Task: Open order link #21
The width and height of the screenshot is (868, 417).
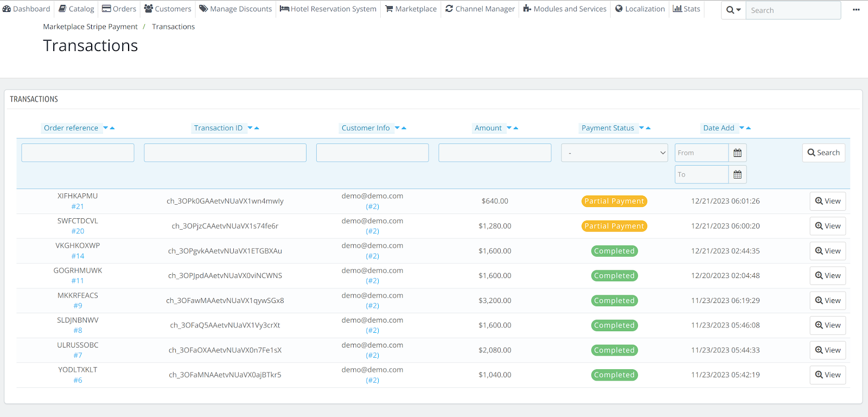Action: pos(78,207)
